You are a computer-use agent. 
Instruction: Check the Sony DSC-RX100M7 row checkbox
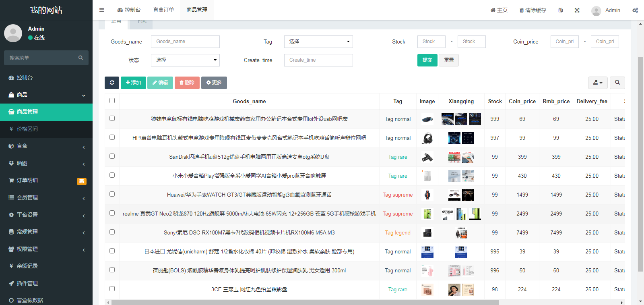point(112,232)
